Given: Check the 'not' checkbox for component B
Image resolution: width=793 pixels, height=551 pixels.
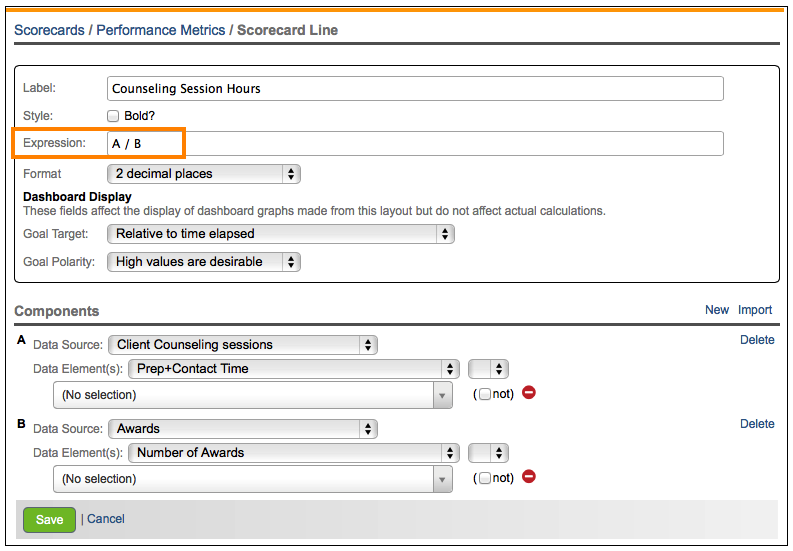Looking at the screenshot, I should tap(486, 478).
